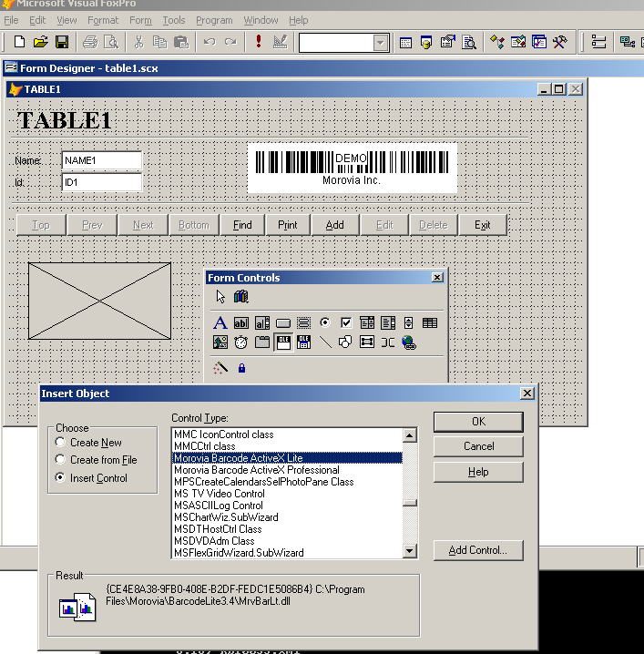Pick the Command Button control tool

click(x=282, y=322)
